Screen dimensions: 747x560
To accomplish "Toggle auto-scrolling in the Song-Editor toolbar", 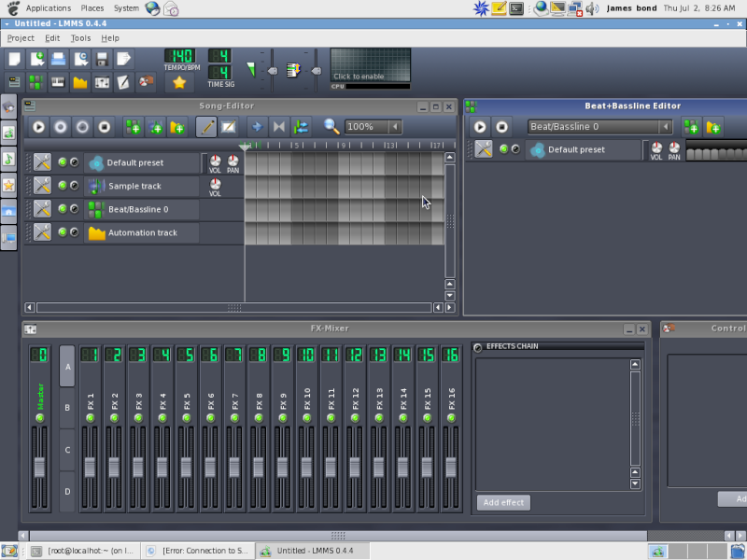I will tap(258, 127).
